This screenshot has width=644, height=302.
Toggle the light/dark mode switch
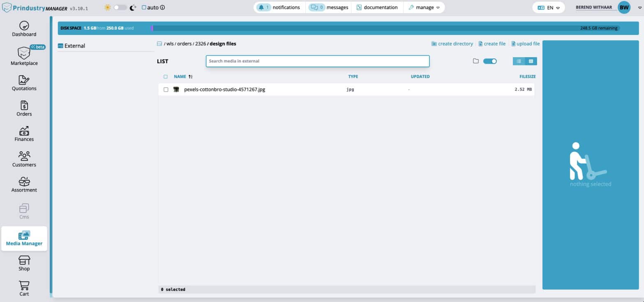[x=120, y=7]
